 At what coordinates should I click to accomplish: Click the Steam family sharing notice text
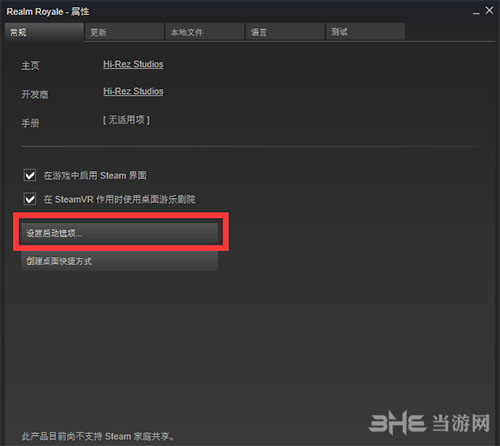tap(98, 436)
